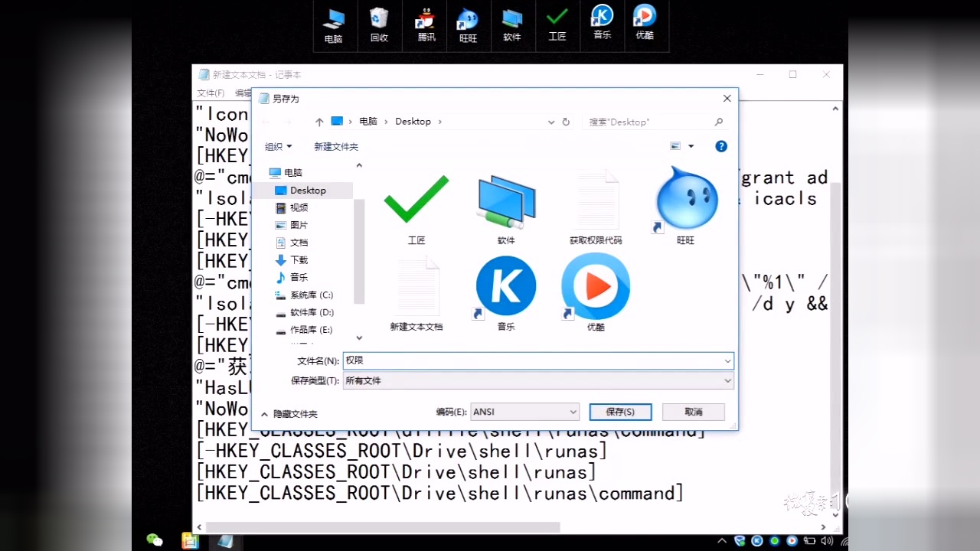The width and height of the screenshot is (980, 551).
Task: Open yellow notes app on taskbar
Action: click(x=190, y=540)
